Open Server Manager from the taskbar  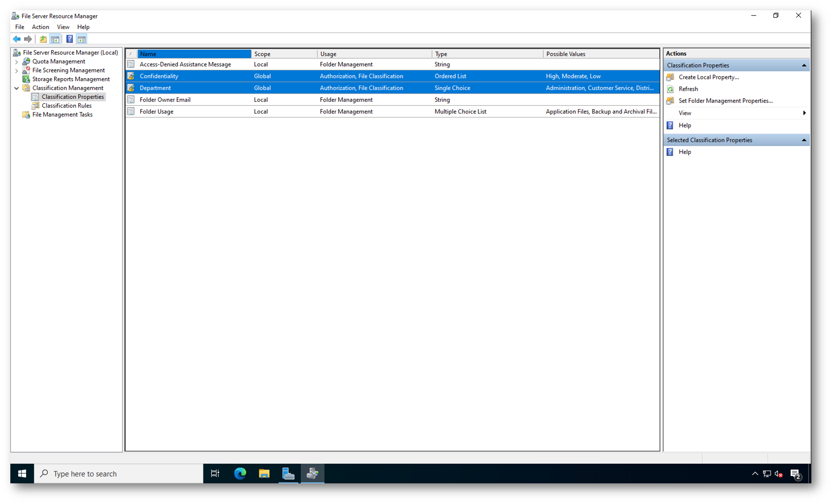[x=288, y=474]
